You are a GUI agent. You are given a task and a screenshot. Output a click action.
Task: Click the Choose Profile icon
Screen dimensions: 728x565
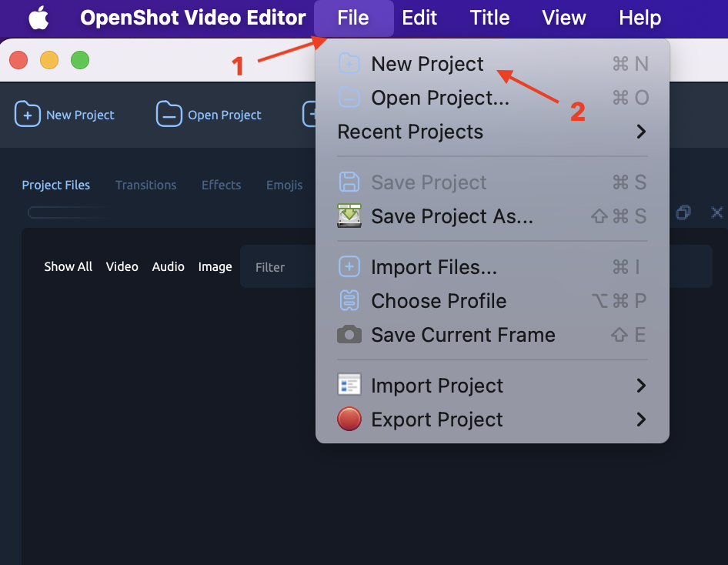[349, 301]
